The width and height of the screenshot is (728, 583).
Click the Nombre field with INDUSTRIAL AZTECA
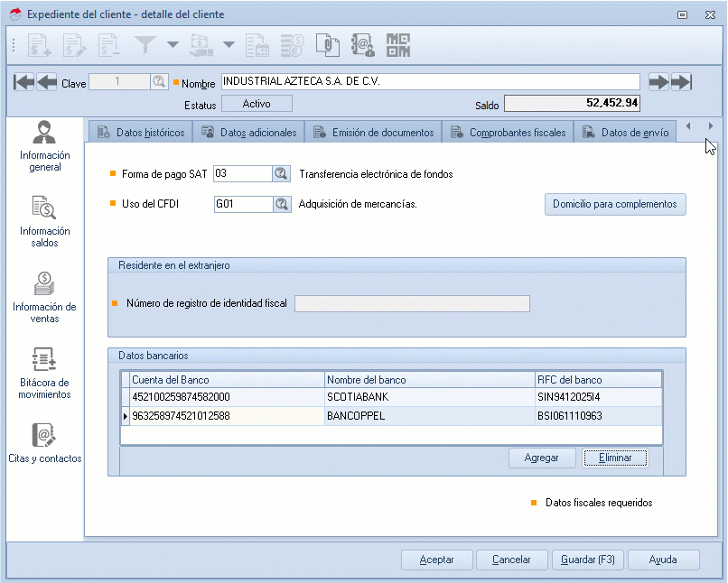click(x=431, y=81)
